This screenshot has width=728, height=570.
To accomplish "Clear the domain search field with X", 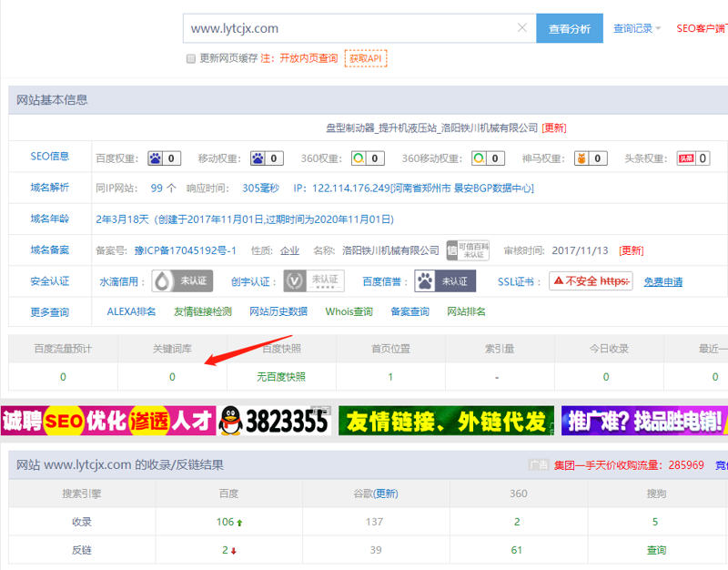I will 521,28.
